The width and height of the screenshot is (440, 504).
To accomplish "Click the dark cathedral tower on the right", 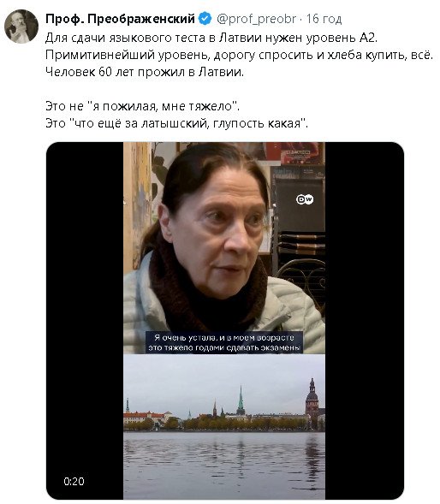I will pos(312,400).
